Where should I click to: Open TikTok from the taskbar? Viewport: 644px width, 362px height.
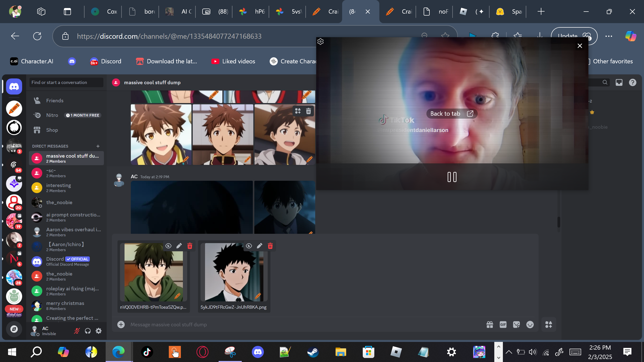[x=147, y=352]
